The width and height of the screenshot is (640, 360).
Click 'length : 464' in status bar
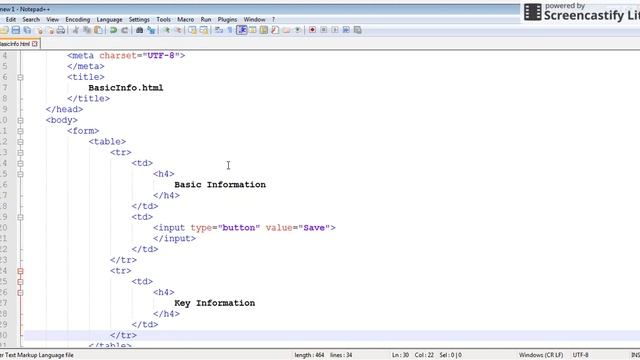[x=309, y=355]
